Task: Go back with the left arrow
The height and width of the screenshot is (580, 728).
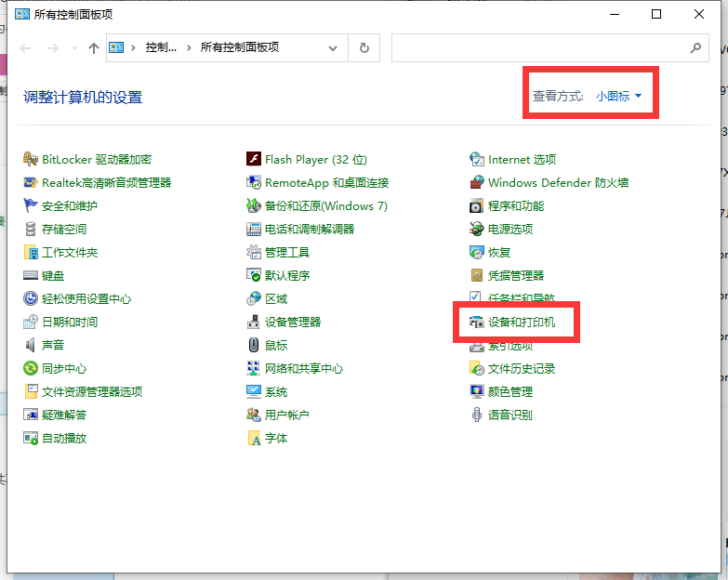Action: [x=25, y=47]
